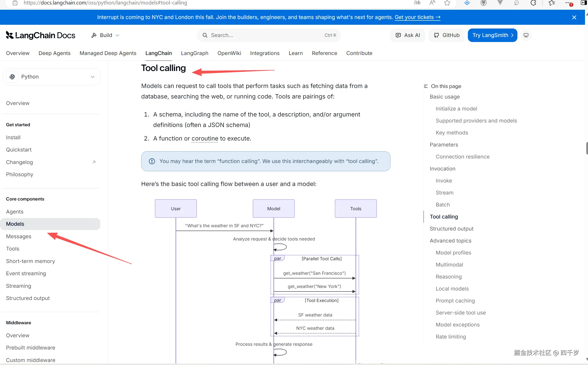
Task: Click the blue double-chevron extension icon
Action: [x=467, y=3]
